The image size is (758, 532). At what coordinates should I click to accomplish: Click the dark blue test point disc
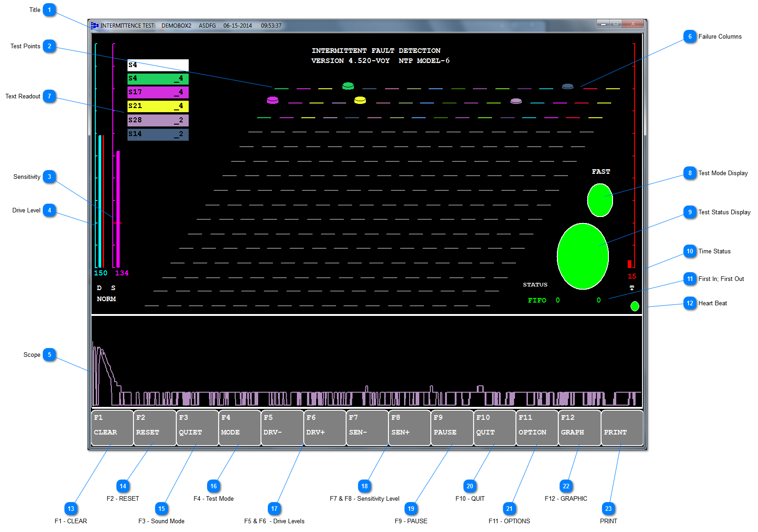(567, 86)
